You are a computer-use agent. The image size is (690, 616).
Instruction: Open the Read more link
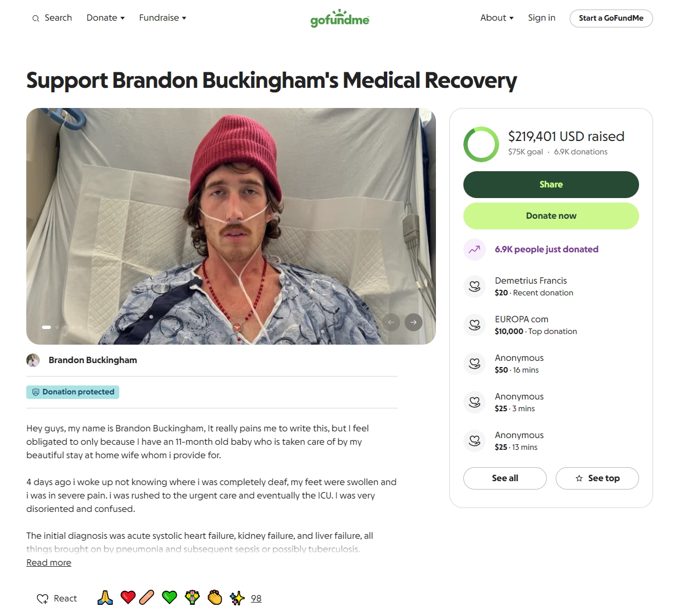(49, 563)
